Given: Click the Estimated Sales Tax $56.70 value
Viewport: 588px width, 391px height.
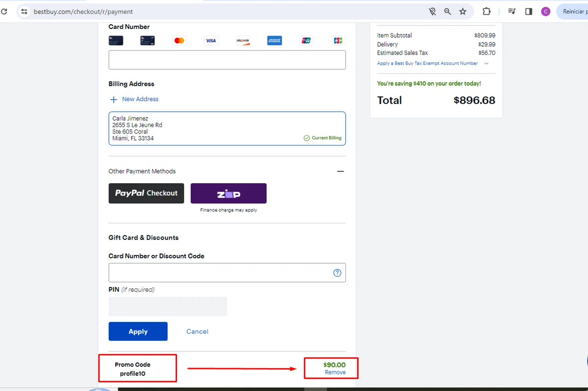Looking at the screenshot, I should pos(487,53).
